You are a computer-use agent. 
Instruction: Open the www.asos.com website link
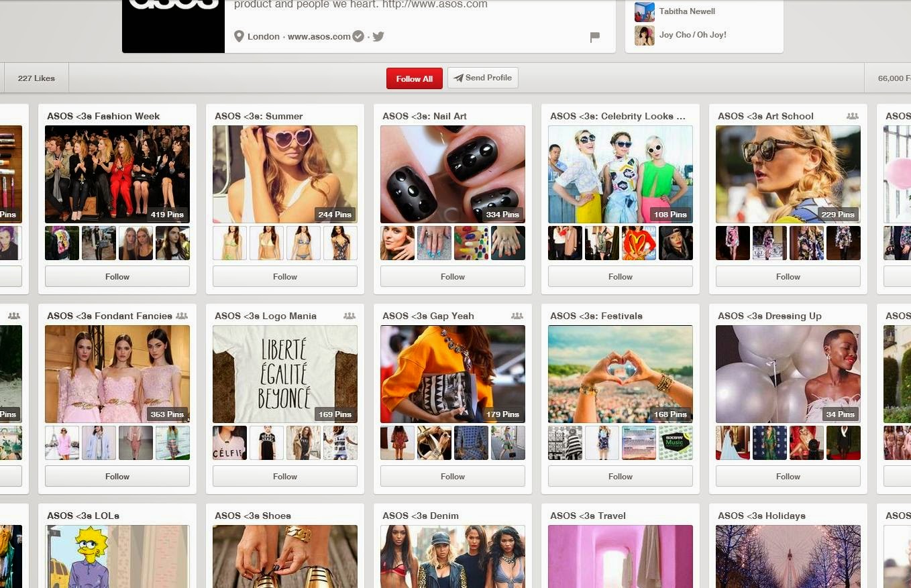pos(319,36)
